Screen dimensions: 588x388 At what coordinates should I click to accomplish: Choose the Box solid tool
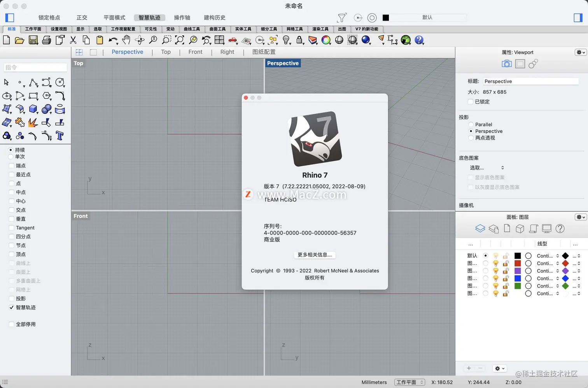point(33,109)
